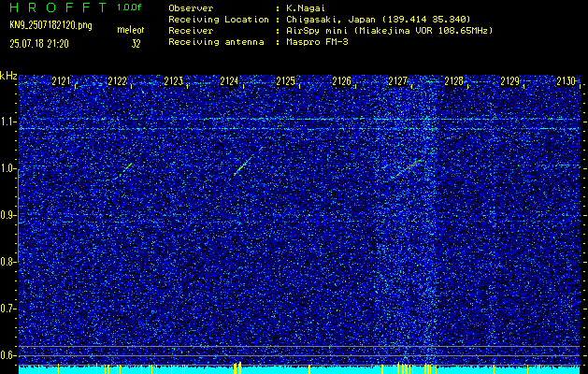Click the 0.6 kHz axis label
Image resolution: width=588 pixels, height=374 pixels.
click(x=7, y=355)
